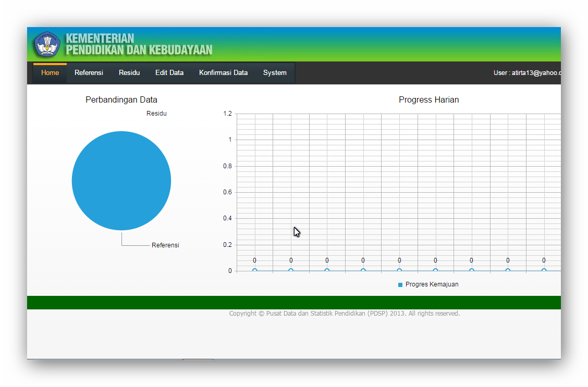This screenshot has height=387, width=588.
Task: Click the 1.2 y-axis label
Action: [x=228, y=114]
